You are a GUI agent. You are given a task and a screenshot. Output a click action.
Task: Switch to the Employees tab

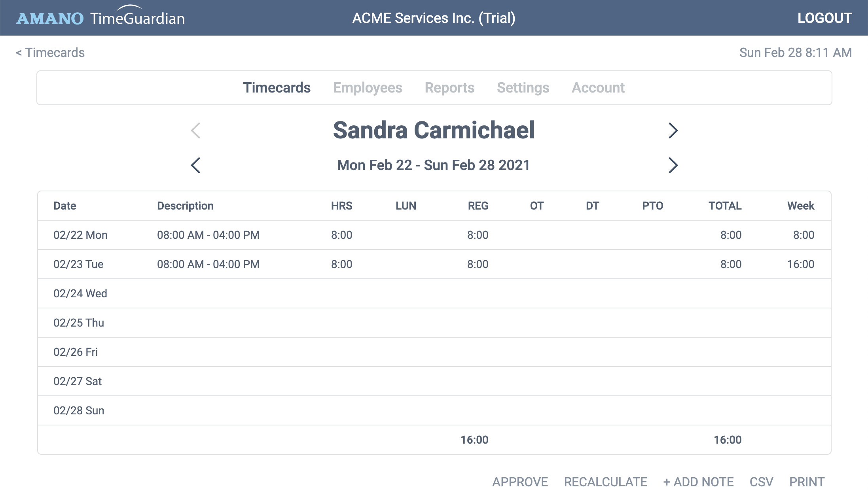pyautogui.click(x=368, y=88)
